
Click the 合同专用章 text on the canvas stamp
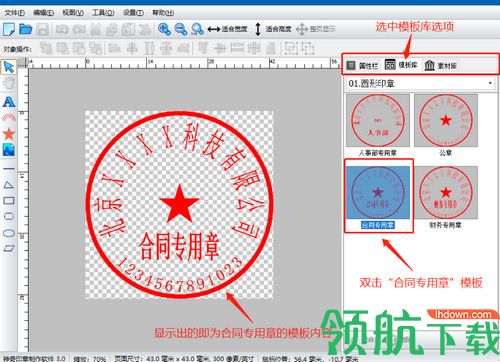[x=179, y=247]
